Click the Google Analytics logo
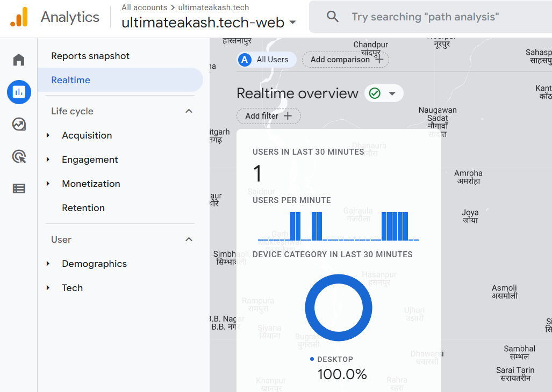The image size is (552, 392). (x=19, y=17)
